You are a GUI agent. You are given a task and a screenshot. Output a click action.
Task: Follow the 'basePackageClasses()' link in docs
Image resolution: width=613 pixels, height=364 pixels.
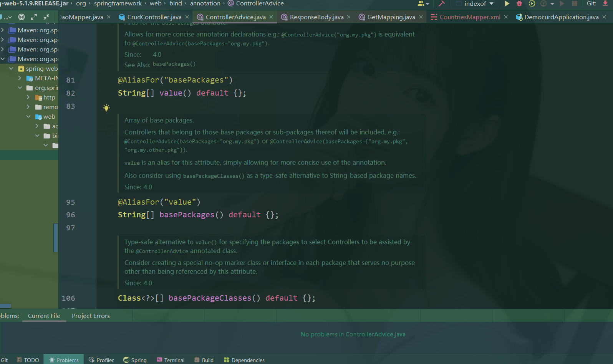(214, 176)
